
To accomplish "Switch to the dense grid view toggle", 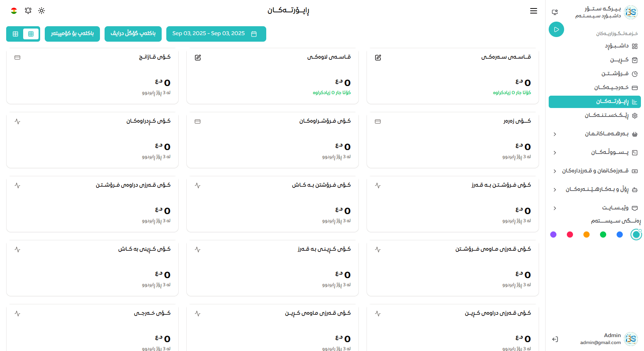I will [x=31, y=34].
